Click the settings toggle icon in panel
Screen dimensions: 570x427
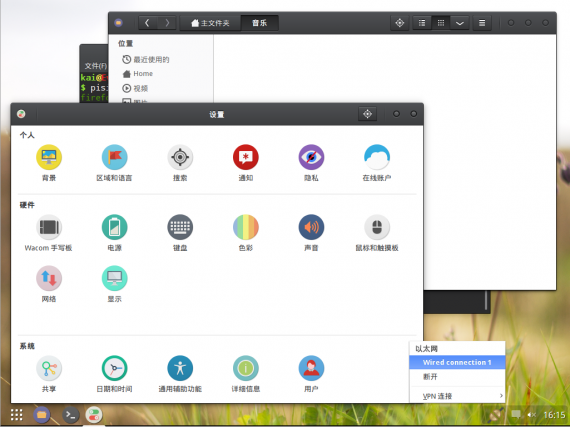pyautogui.click(x=94, y=415)
